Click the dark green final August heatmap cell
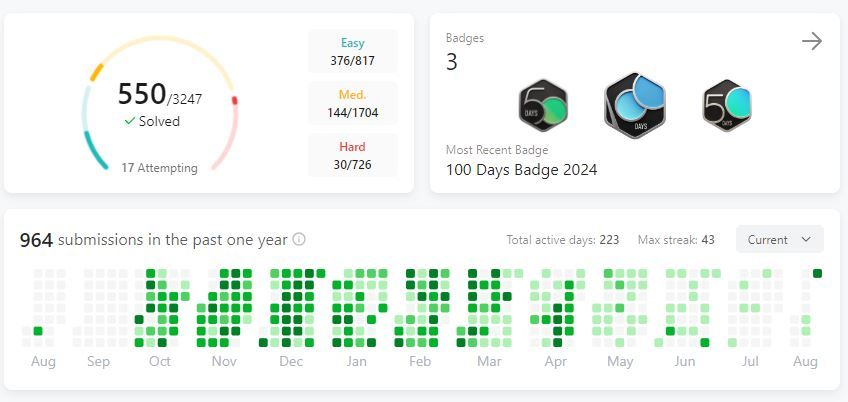The width and height of the screenshot is (848, 402). pos(817,273)
